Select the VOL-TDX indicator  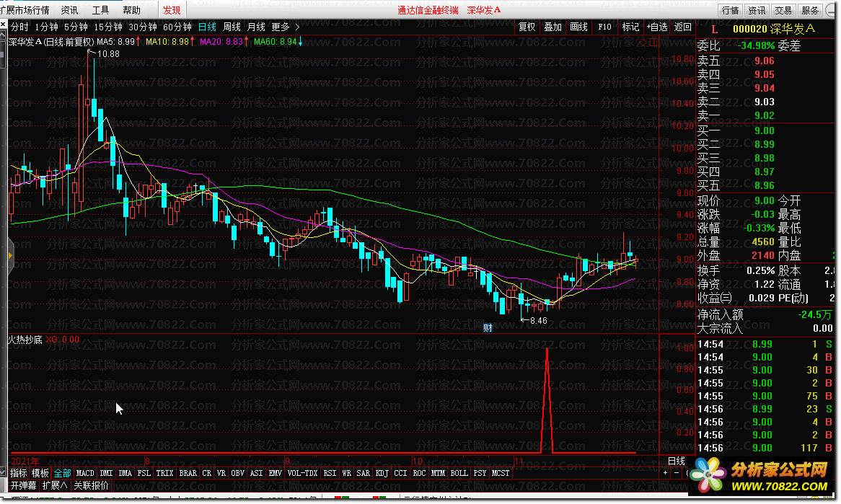point(302,473)
